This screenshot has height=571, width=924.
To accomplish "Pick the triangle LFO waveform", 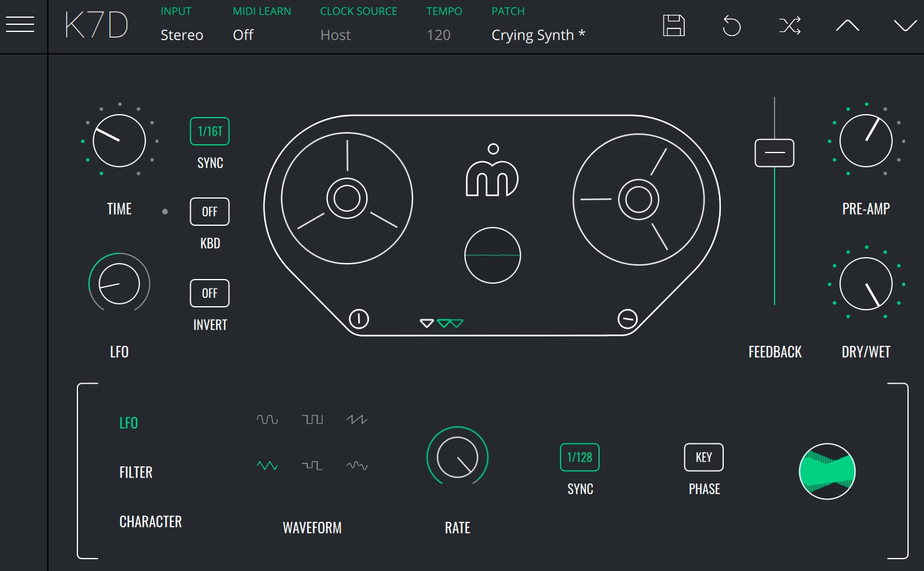I will coord(267,466).
